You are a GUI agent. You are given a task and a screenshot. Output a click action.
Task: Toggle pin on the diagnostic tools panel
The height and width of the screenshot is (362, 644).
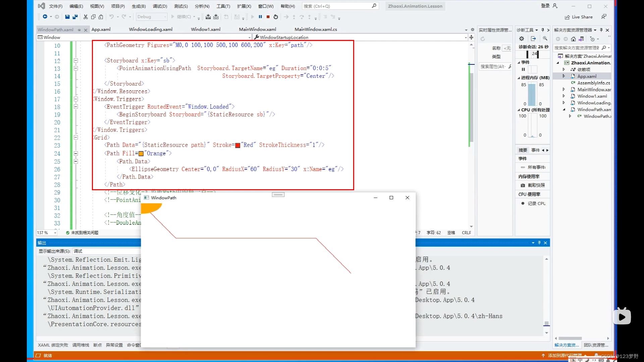point(543,30)
